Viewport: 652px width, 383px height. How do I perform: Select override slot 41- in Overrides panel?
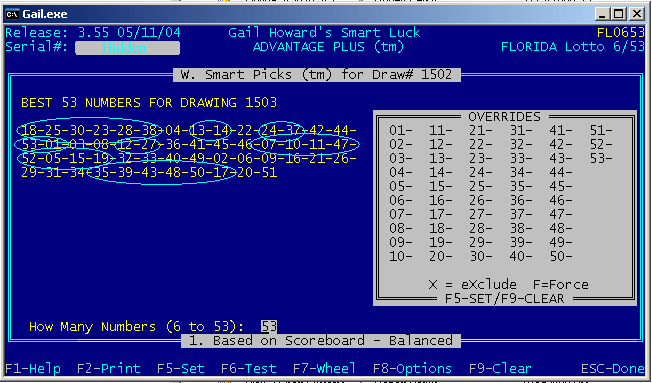tap(561, 131)
